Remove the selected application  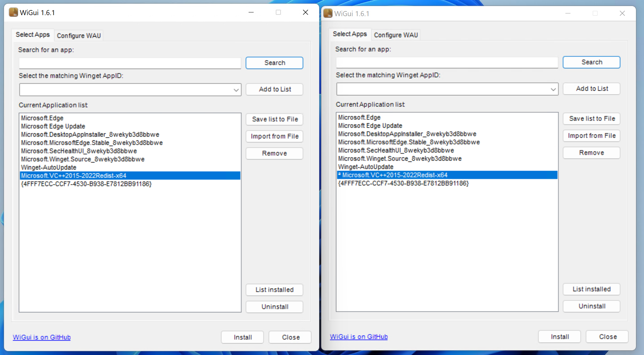[274, 153]
